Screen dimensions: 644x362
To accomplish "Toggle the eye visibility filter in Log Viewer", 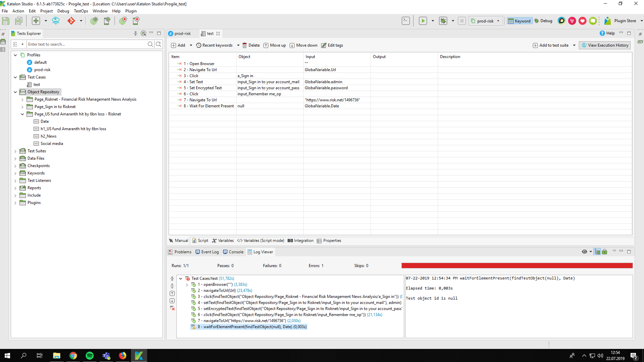I will (x=584, y=252).
